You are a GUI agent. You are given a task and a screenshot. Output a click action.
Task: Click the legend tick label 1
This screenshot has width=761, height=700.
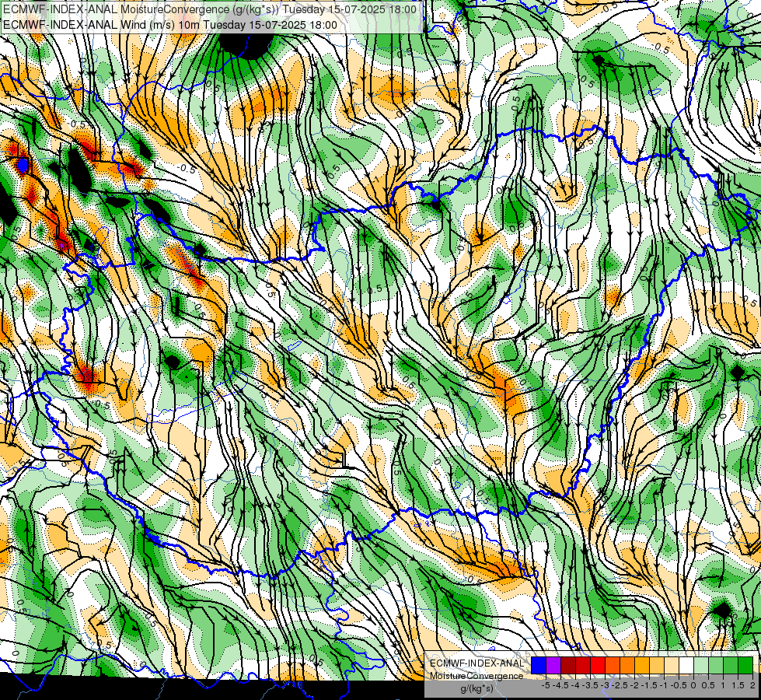click(x=723, y=685)
